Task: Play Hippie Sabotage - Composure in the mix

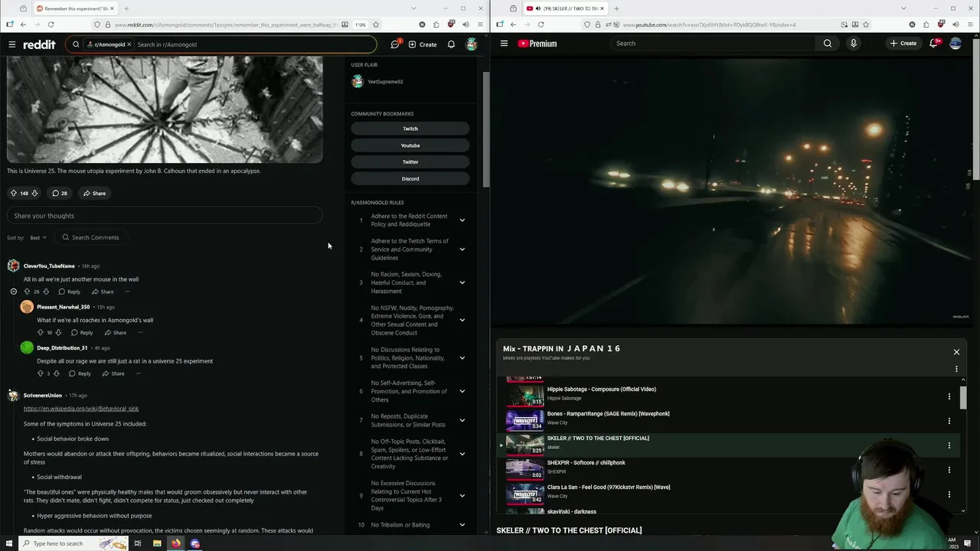Action: (x=601, y=390)
